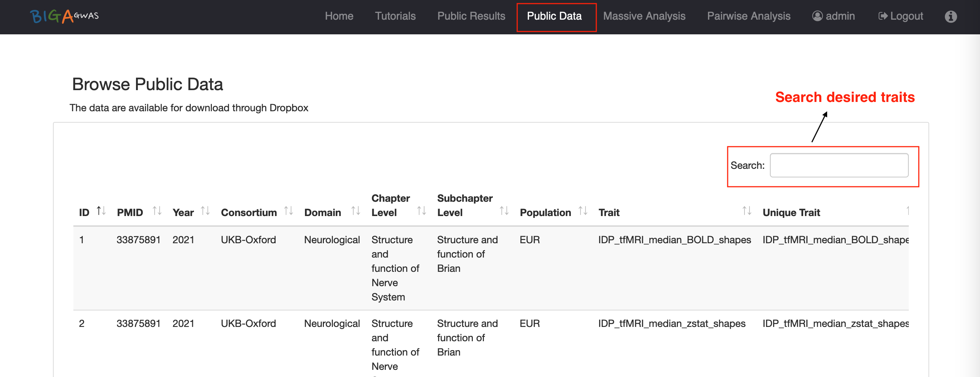Navigate to Massive Analysis
This screenshot has height=377, width=980.
[x=644, y=16]
